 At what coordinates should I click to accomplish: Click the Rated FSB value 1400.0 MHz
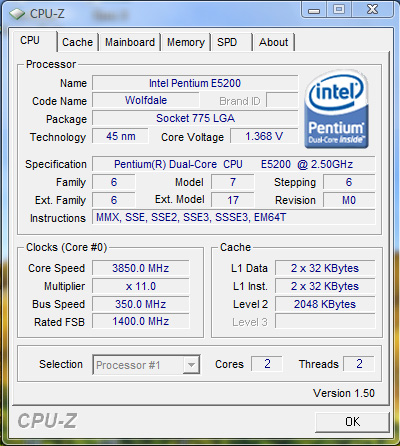[x=141, y=322]
